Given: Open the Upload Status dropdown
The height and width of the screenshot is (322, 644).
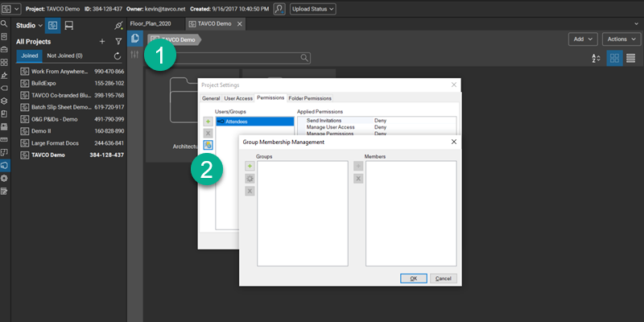Looking at the screenshot, I should click(313, 9).
